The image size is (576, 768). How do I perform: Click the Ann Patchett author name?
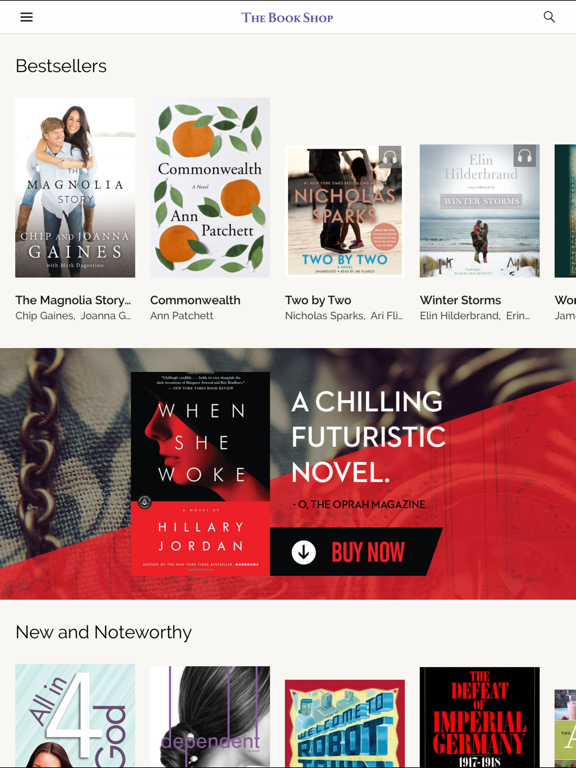181,316
